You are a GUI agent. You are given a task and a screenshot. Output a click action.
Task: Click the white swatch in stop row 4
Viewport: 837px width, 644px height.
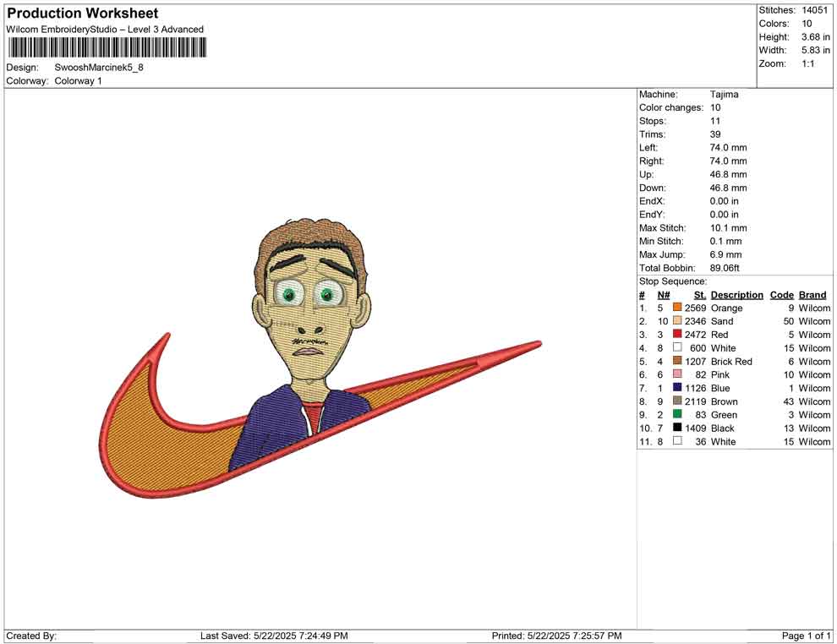tap(677, 347)
